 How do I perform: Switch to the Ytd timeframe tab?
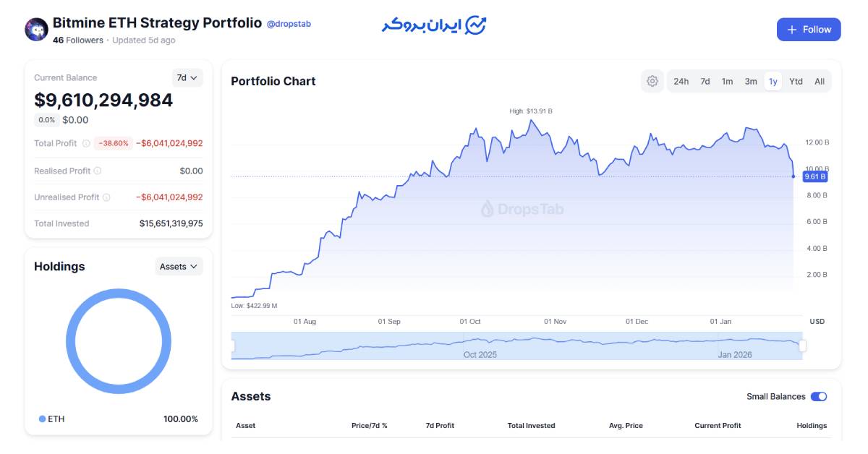coord(796,81)
